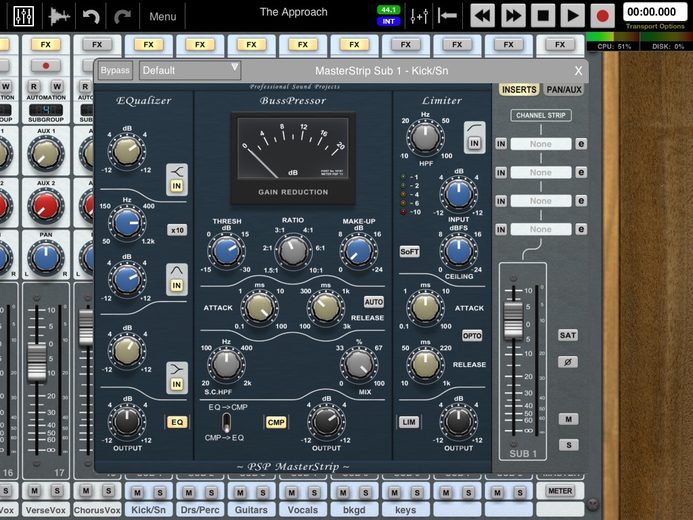
Task: Switch to the INSERTS tab
Action: pos(519,90)
